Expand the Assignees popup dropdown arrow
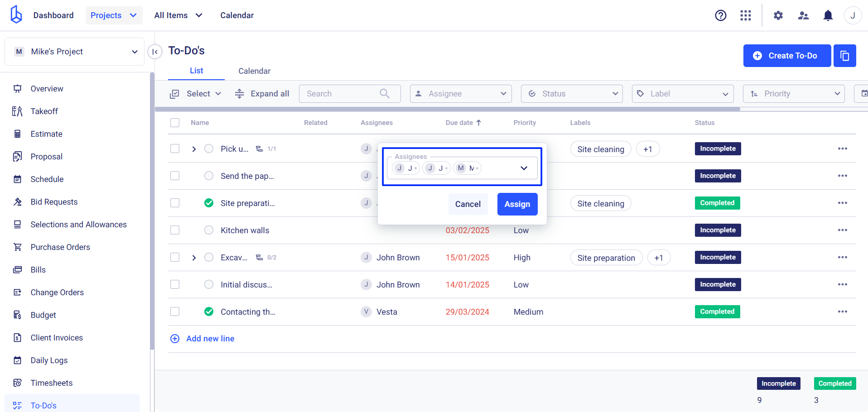Screen dimensions: 868x412 524,168
